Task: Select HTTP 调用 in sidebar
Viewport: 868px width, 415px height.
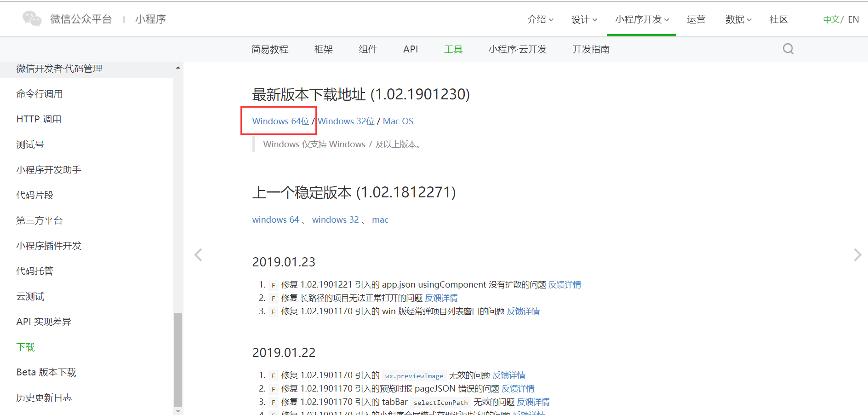Action: [39, 119]
